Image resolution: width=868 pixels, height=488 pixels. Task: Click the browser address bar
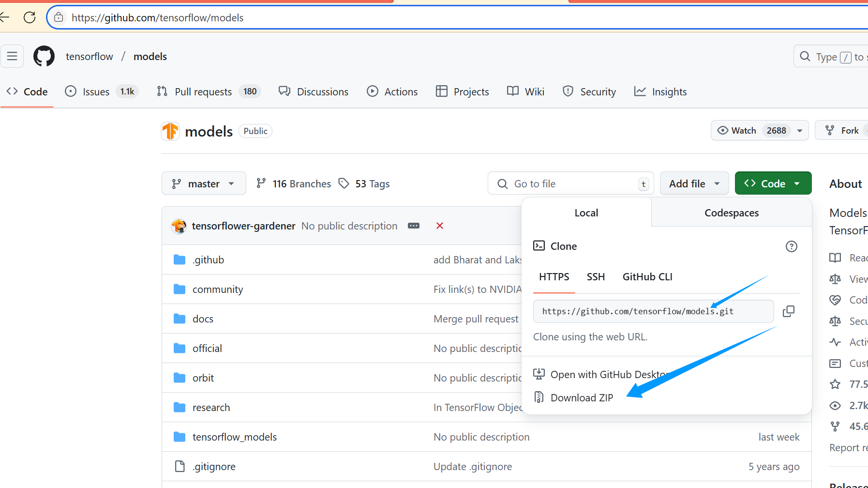457,17
